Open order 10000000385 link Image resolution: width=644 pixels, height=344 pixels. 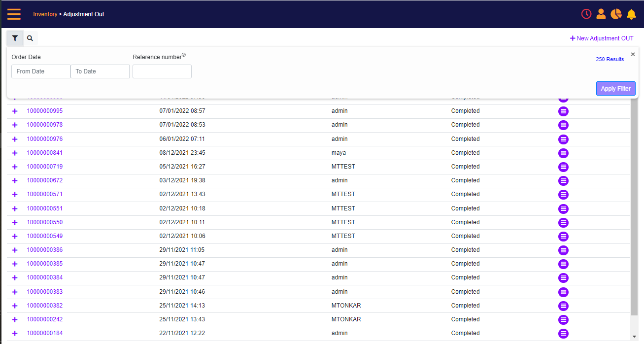(44, 264)
